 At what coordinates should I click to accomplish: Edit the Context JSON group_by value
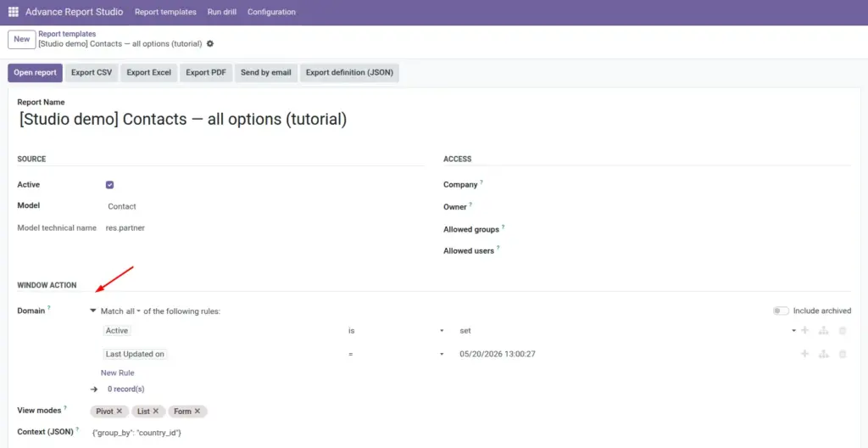[136, 432]
